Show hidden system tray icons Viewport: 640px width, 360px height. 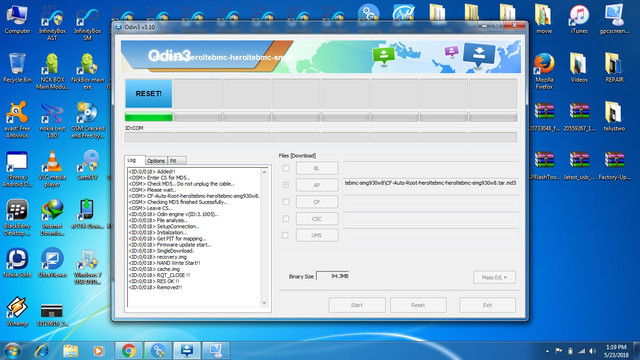547,351
